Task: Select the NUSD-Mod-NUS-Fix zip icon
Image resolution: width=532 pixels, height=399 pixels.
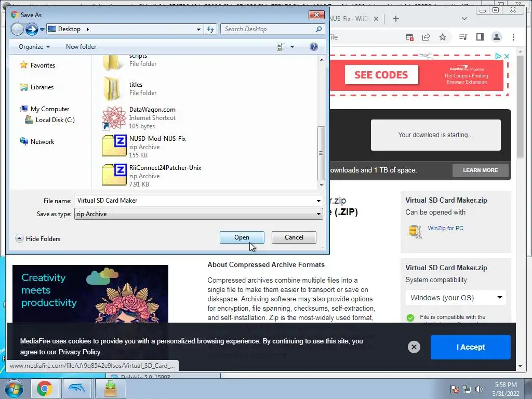Action: point(114,145)
